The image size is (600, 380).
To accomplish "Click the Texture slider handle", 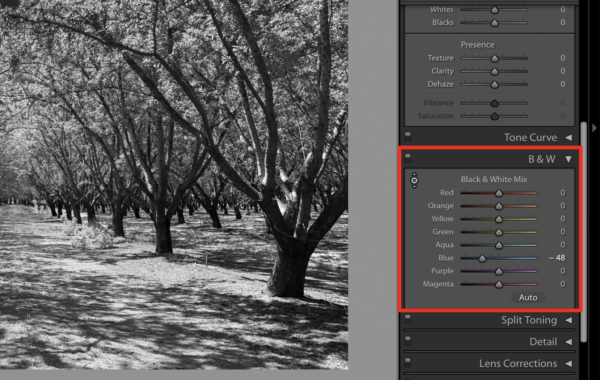I will [x=495, y=59].
